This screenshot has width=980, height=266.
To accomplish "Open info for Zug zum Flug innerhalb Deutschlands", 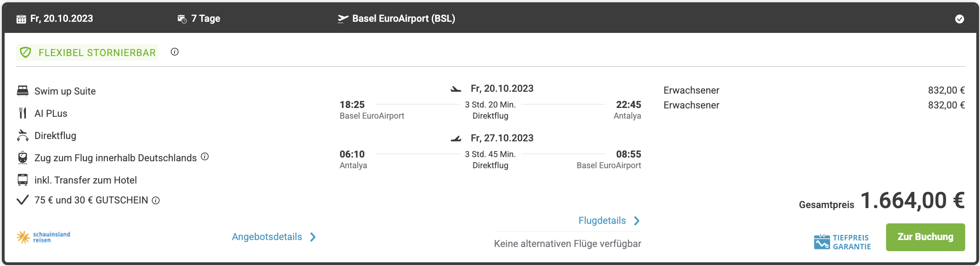I will tap(205, 157).
